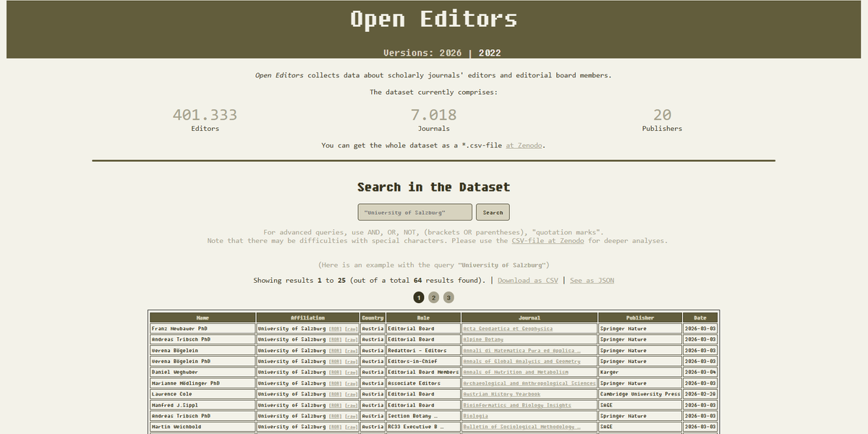Click the Download as CSV link
This screenshot has width=868, height=434.
[528, 280]
